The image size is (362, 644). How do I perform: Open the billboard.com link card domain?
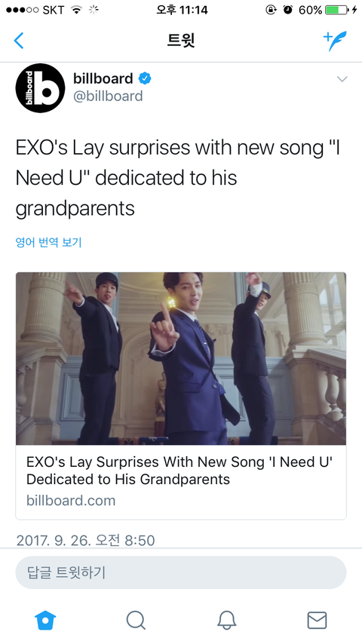click(x=71, y=500)
